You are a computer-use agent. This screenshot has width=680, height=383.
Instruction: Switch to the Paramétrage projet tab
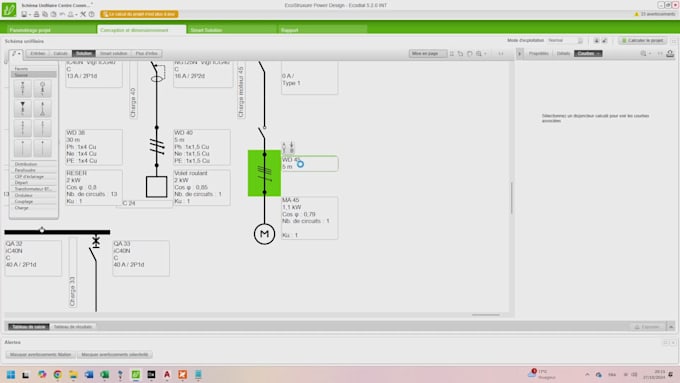51,30
